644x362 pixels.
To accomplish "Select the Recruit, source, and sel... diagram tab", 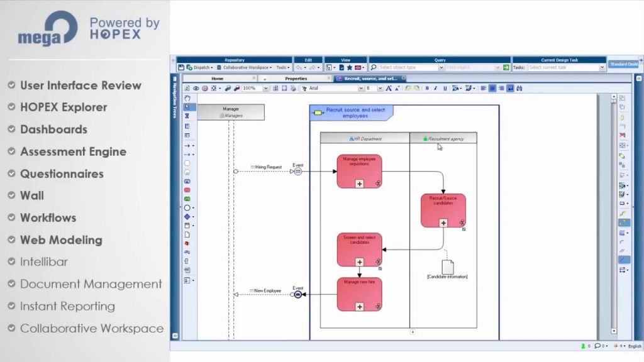I will point(370,79).
